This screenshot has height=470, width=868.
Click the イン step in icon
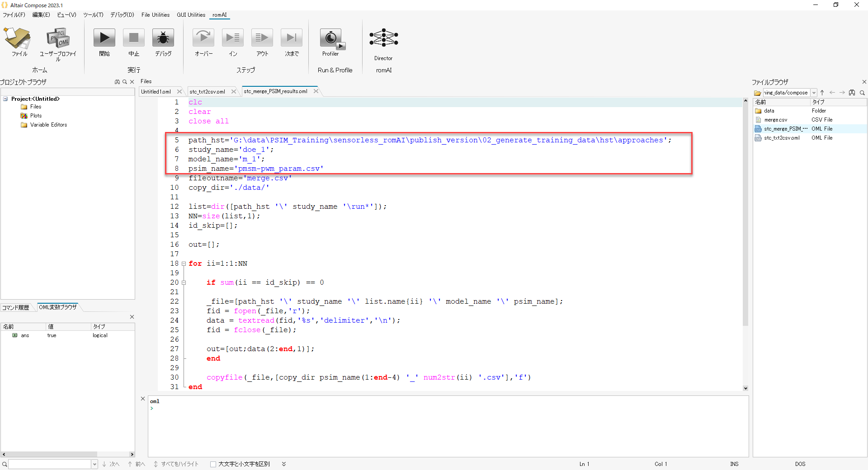coord(233,38)
